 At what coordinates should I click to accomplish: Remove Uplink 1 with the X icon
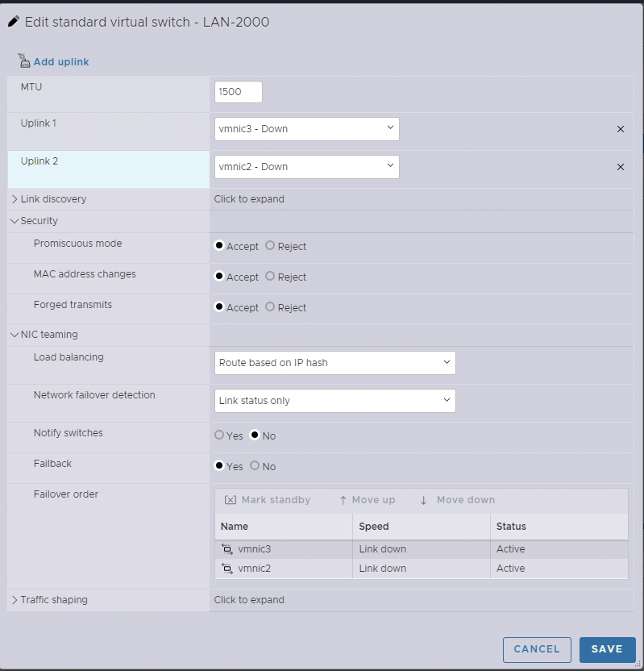[620, 129]
